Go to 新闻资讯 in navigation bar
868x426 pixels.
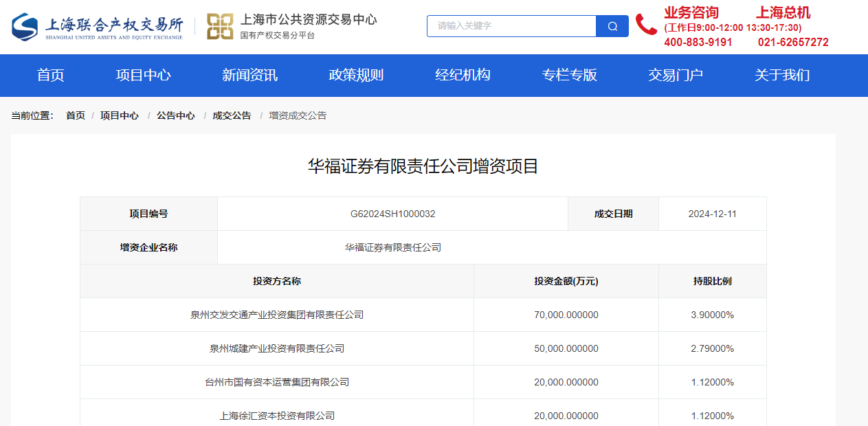(x=249, y=76)
